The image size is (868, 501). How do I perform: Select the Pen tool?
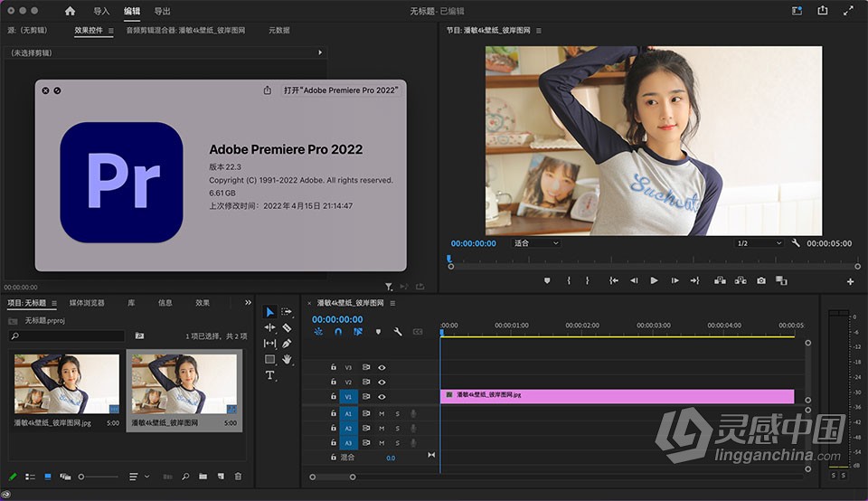point(287,344)
